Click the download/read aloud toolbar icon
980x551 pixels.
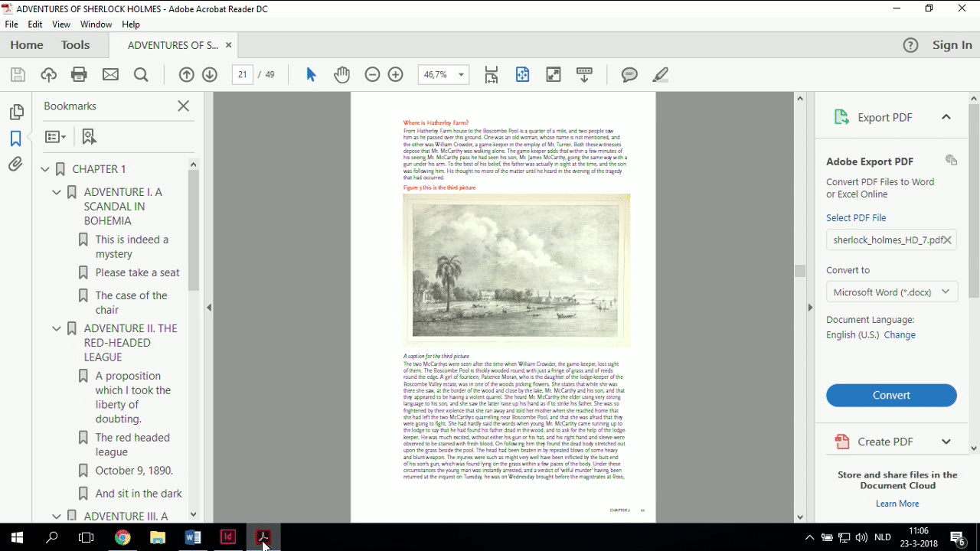(x=584, y=74)
